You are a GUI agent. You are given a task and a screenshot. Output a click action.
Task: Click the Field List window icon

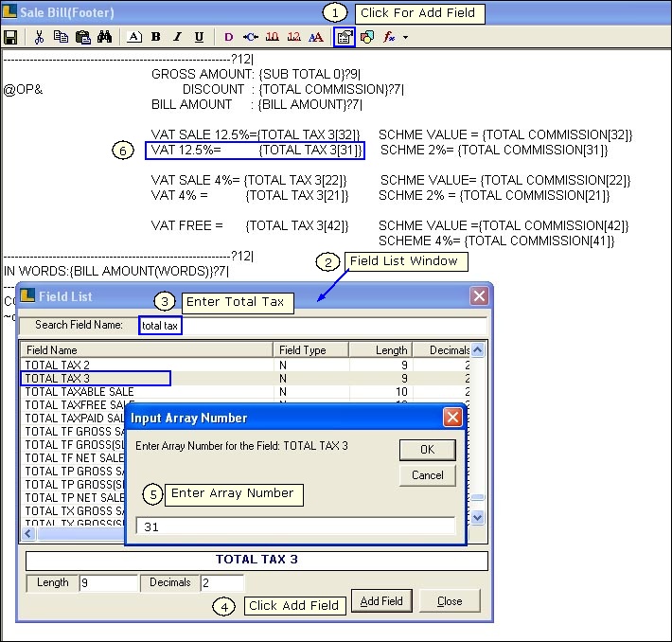27,295
